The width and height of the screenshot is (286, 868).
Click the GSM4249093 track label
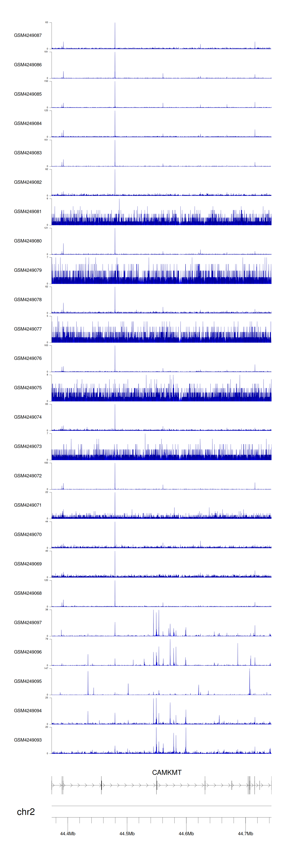28,740
